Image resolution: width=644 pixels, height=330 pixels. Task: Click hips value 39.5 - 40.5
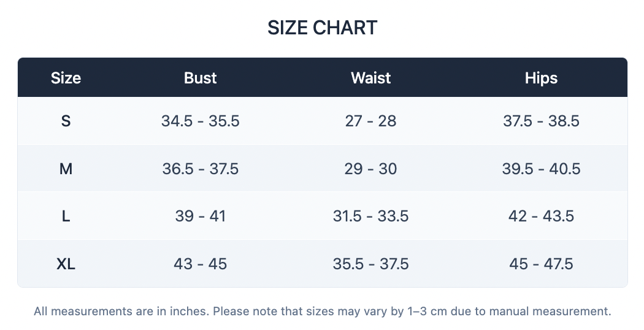point(541,169)
